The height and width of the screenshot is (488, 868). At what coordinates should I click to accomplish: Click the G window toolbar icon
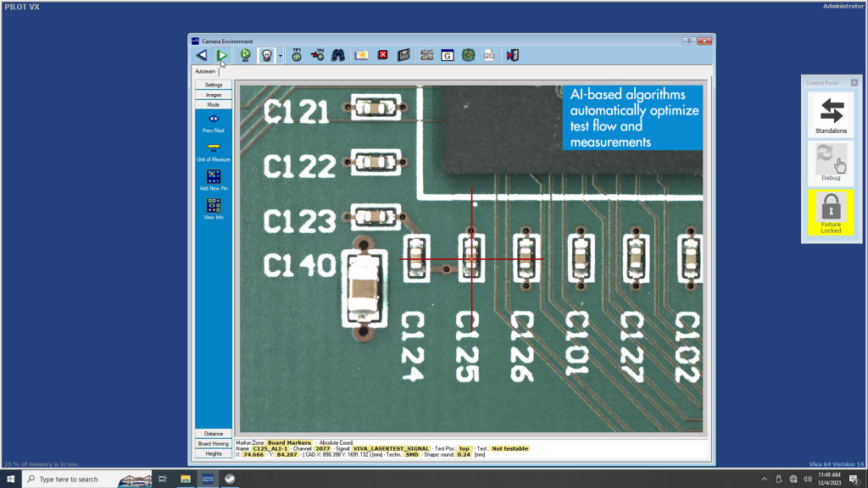pyautogui.click(x=447, y=55)
